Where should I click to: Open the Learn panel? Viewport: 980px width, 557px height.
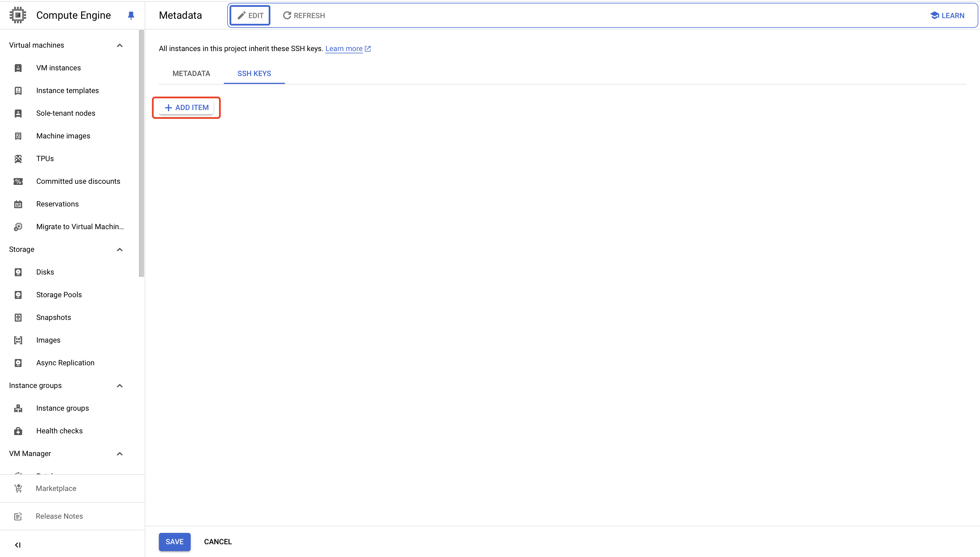947,15
